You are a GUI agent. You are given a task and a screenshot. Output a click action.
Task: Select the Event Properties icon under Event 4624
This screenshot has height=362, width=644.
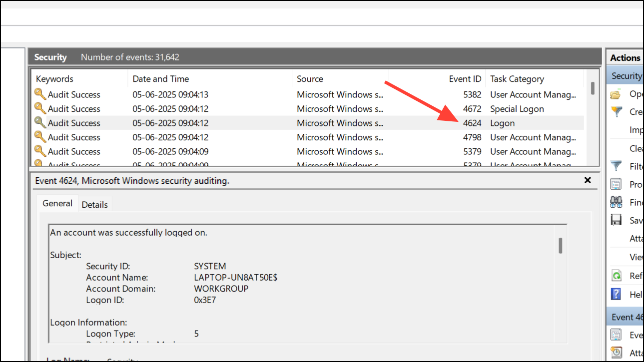[x=616, y=335]
